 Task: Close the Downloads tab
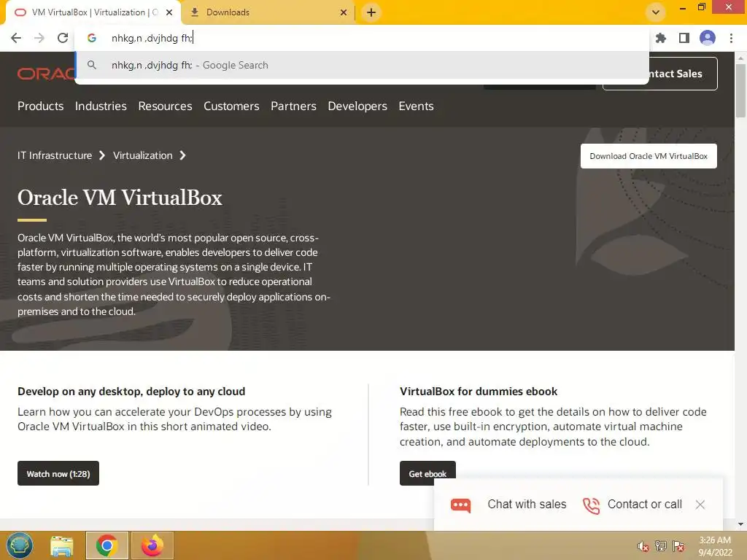[x=344, y=12]
